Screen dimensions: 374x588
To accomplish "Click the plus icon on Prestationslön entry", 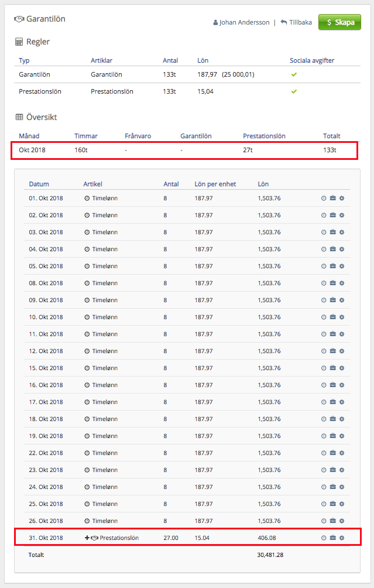I will [87, 538].
